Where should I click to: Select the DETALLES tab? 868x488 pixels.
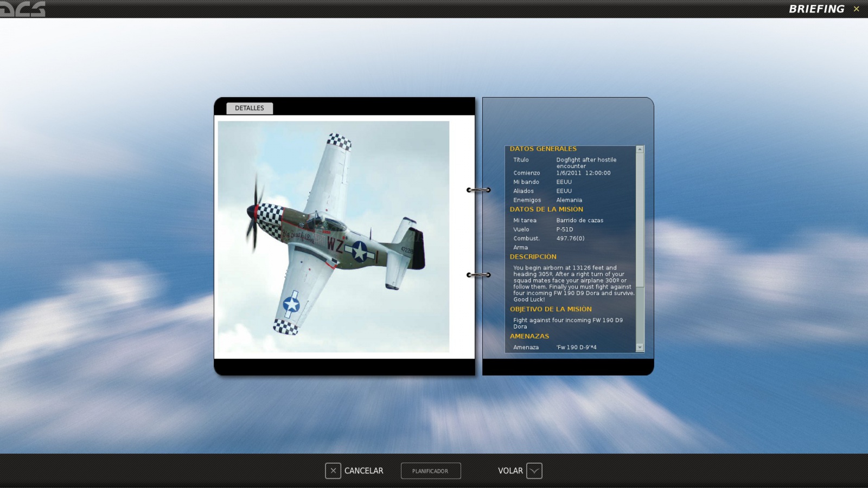click(250, 108)
